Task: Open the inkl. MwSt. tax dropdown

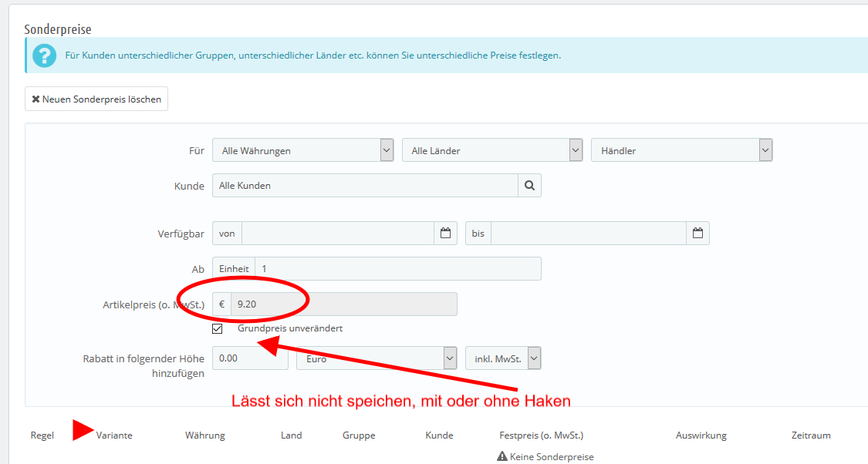Action: coord(503,358)
